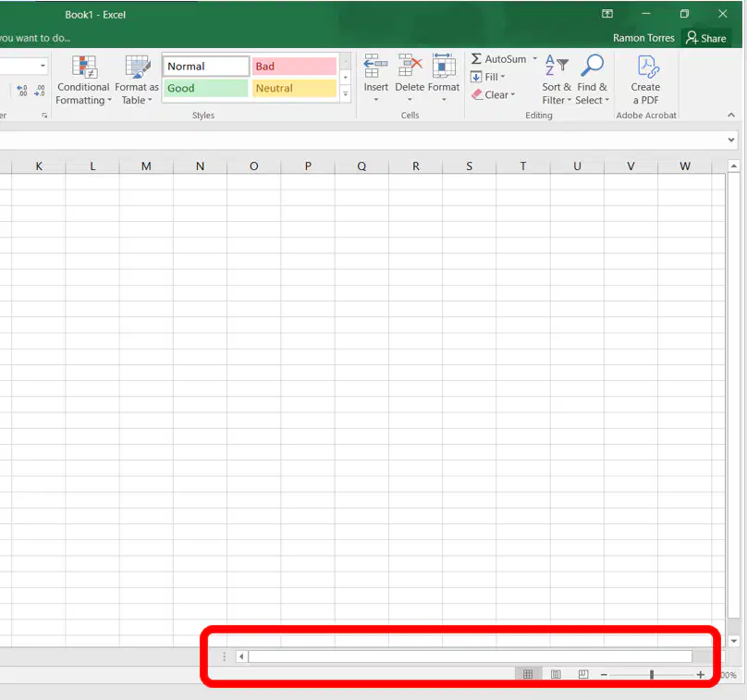Viewport: 747px width, 700px height.
Task: Expand the formula bar
Action: (x=731, y=141)
